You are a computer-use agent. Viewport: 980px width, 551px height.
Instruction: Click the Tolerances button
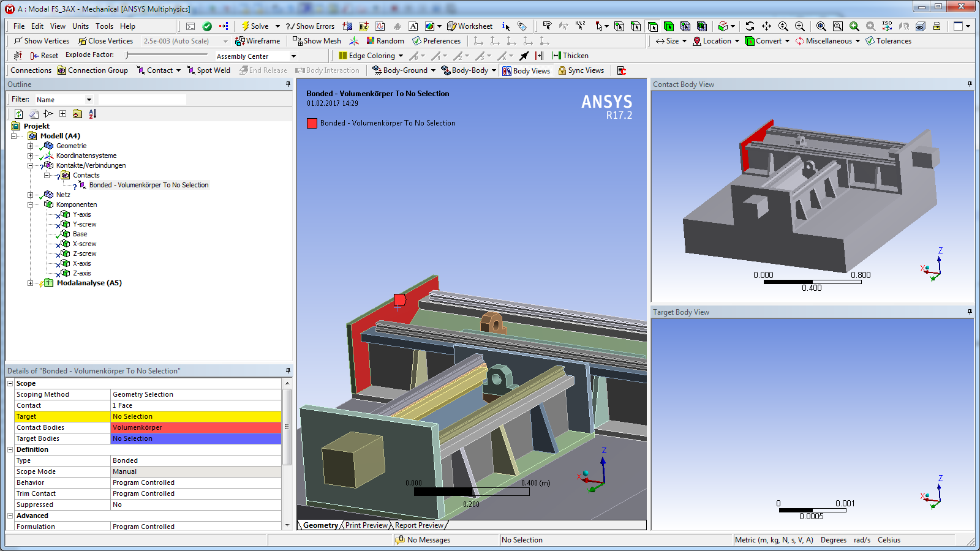888,41
